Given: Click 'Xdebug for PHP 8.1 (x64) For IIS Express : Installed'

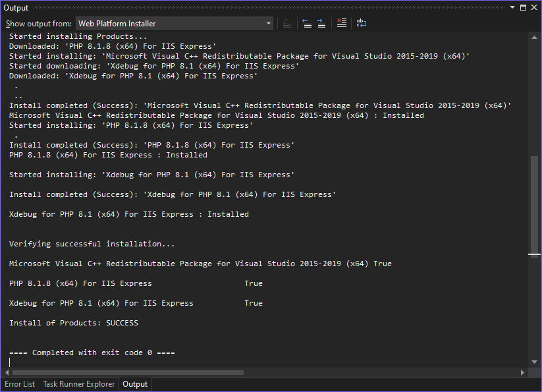Looking at the screenshot, I should (129, 214).
